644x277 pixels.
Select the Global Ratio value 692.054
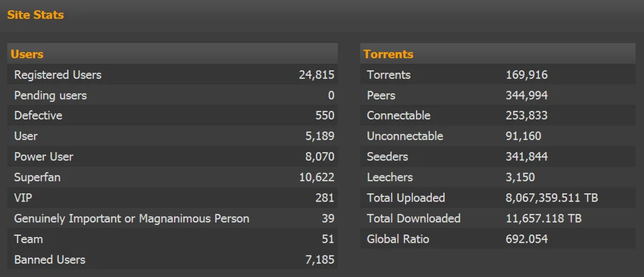(526, 239)
